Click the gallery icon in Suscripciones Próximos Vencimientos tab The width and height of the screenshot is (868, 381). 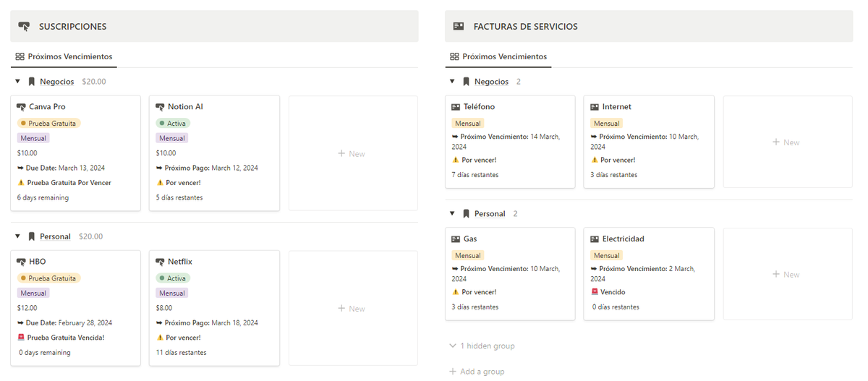click(x=20, y=56)
